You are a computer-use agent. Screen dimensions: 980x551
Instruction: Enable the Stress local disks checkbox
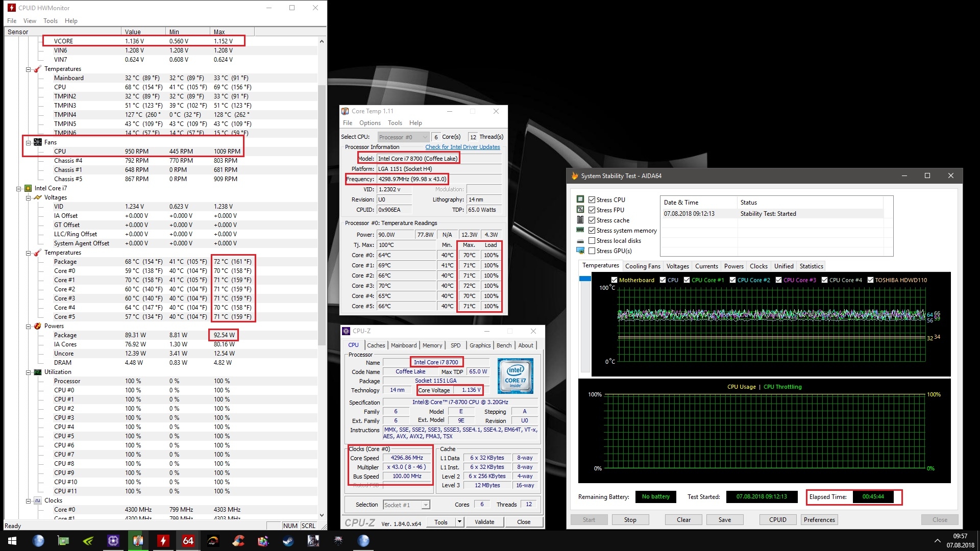pyautogui.click(x=592, y=241)
